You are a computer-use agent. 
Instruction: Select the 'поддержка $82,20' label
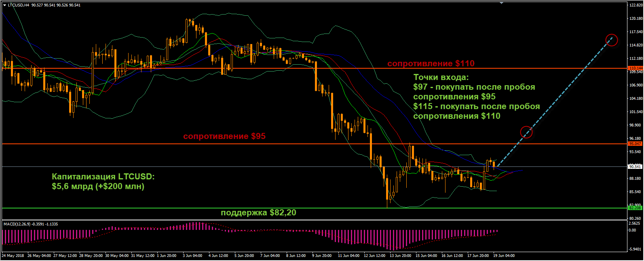(258, 213)
